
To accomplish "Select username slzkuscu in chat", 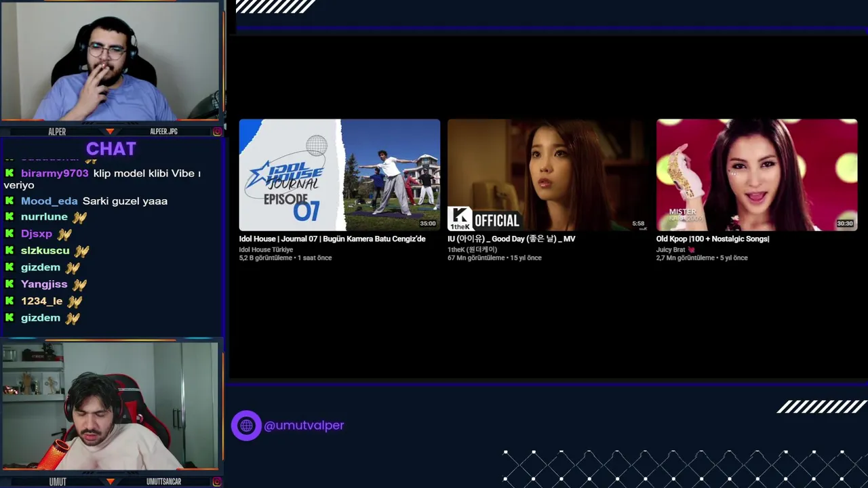I will (45, 251).
